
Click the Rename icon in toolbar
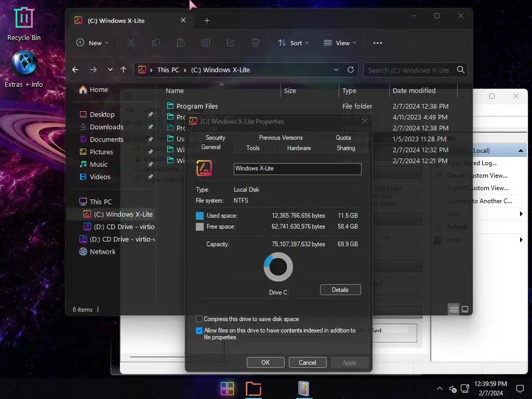point(206,43)
